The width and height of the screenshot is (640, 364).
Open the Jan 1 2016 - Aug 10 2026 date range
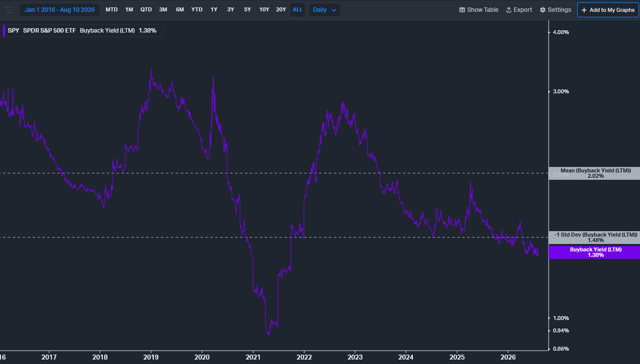pyautogui.click(x=60, y=10)
